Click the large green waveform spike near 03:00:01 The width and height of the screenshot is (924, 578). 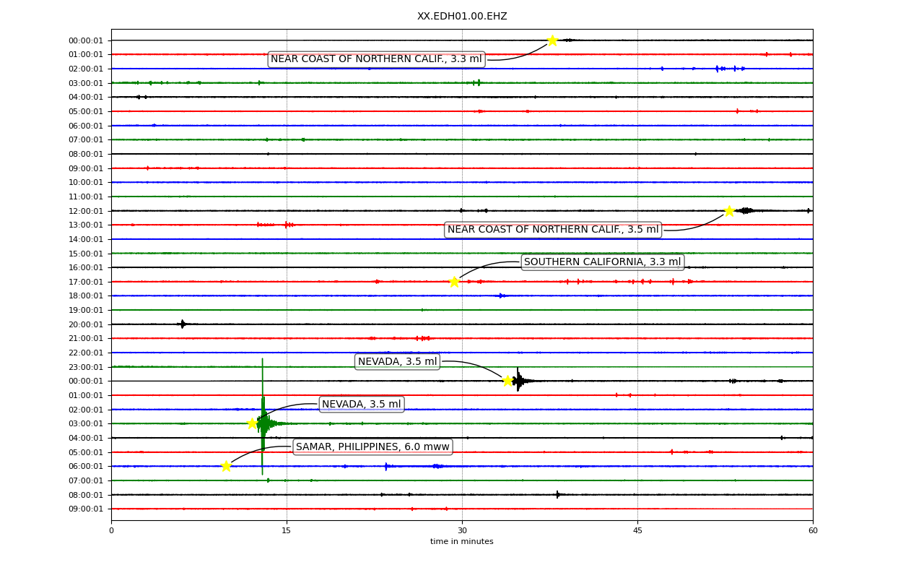coord(263,418)
